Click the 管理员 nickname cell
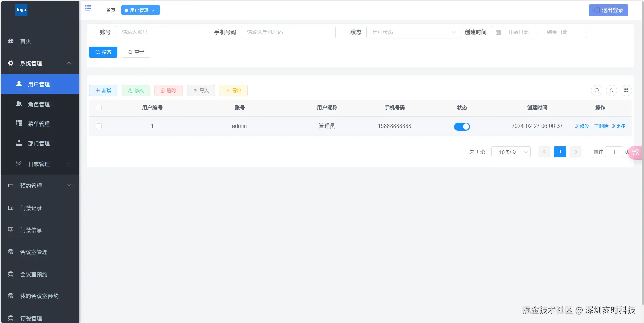This screenshot has width=644, height=323. (x=327, y=126)
